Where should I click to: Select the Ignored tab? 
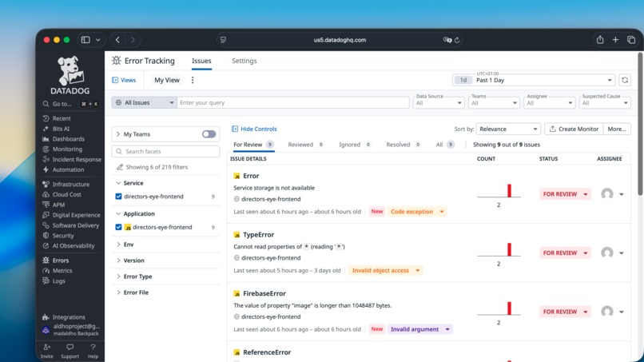click(355, 145)
